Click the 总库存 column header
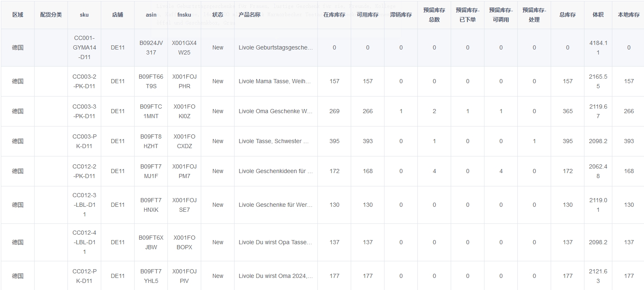 click(x=567, y=15)
